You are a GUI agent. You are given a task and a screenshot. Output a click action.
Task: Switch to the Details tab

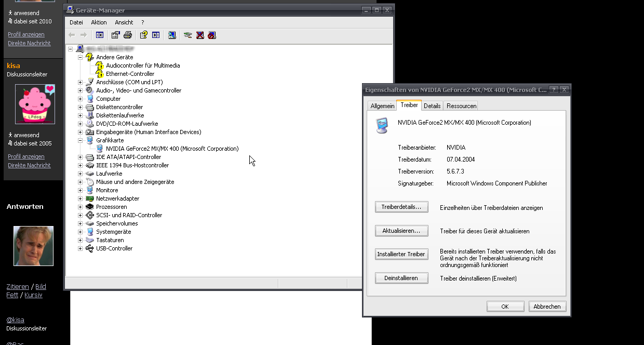click(x=432, y=105)
